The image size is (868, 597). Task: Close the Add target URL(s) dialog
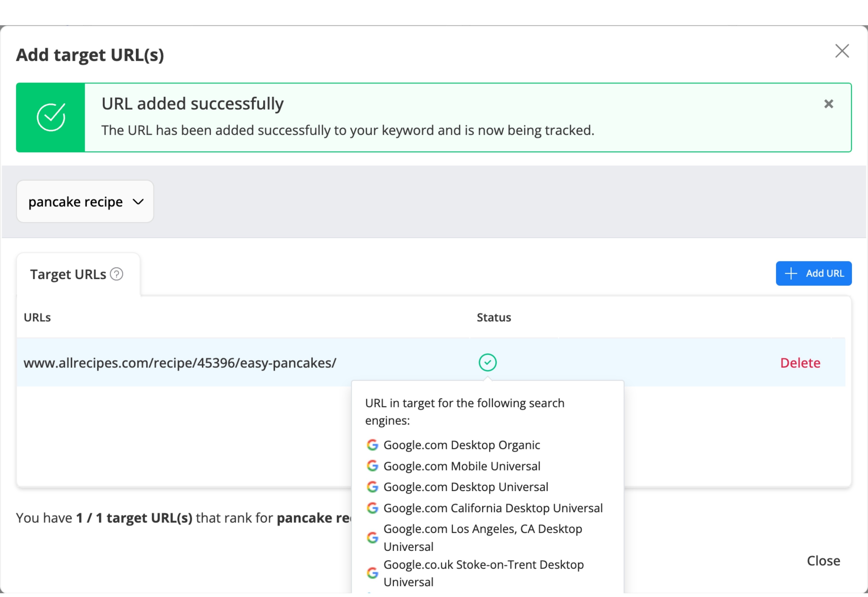click(842, 51)
